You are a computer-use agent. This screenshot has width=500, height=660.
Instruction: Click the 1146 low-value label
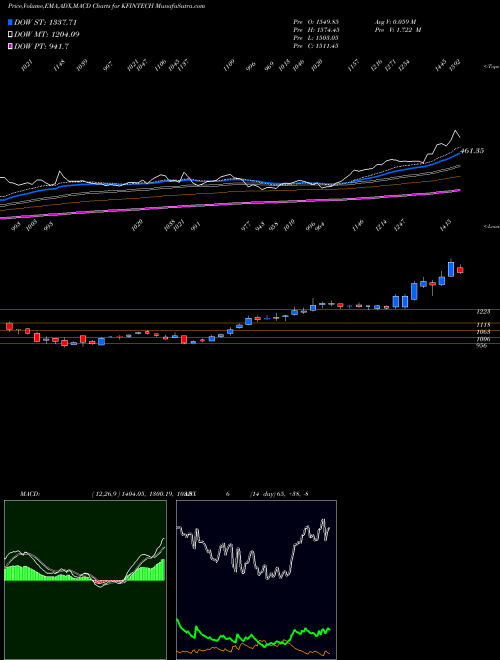357,224
